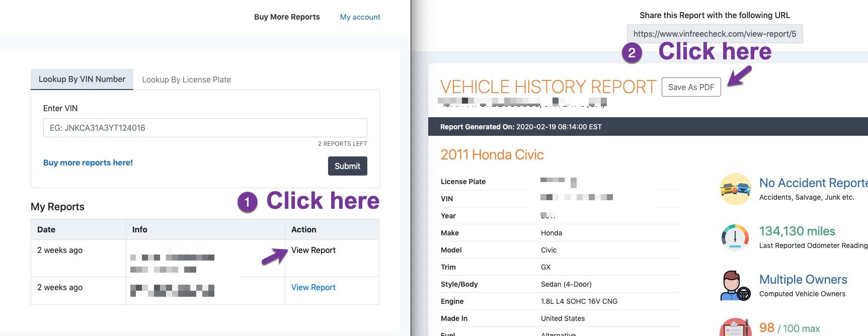Click the report score clipboard icon
868x336 pixels.
click(x=735, y=328)
